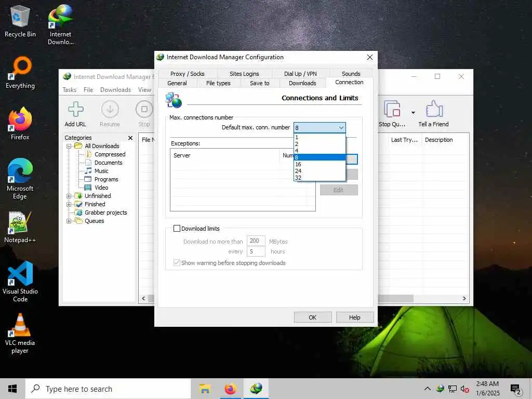Open the notification center icon
This screenshot has width=532, height=399.
(x=516, y=390)
